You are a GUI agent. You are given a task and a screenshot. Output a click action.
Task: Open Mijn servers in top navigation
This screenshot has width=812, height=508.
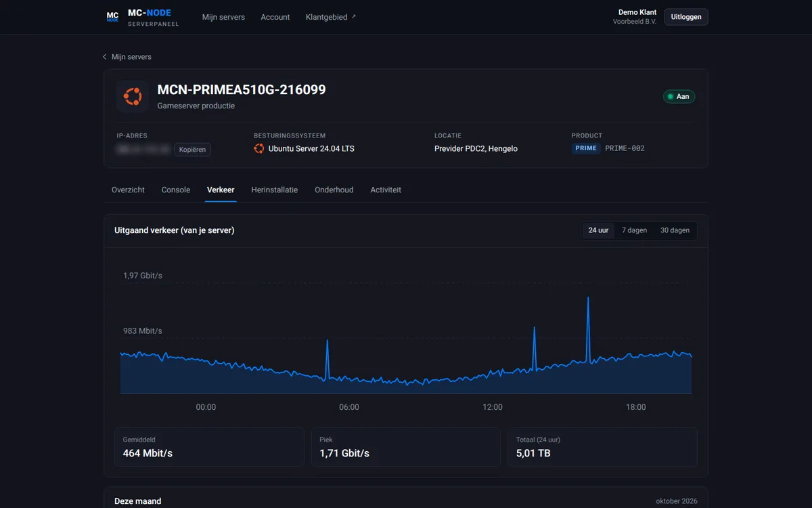(223, 17)
